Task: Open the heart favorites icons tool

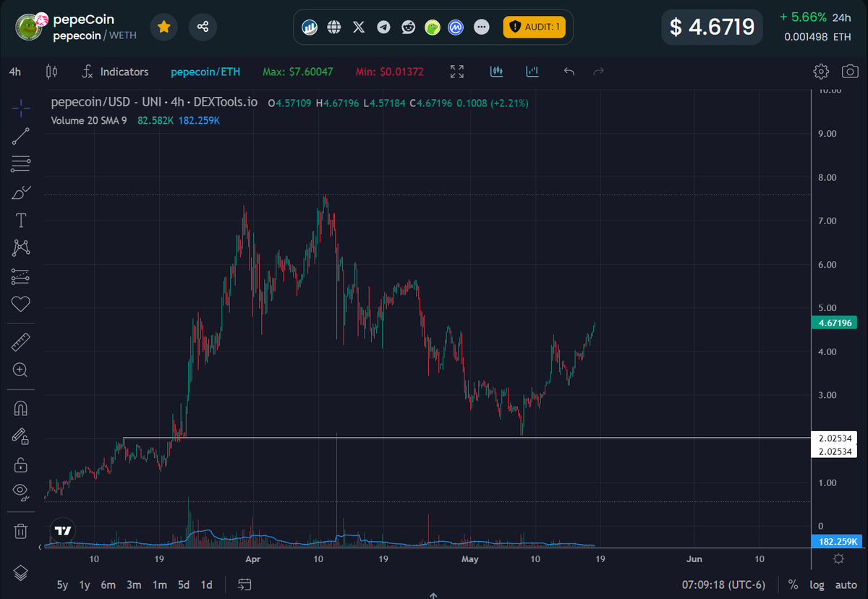Action: [21, 304]
